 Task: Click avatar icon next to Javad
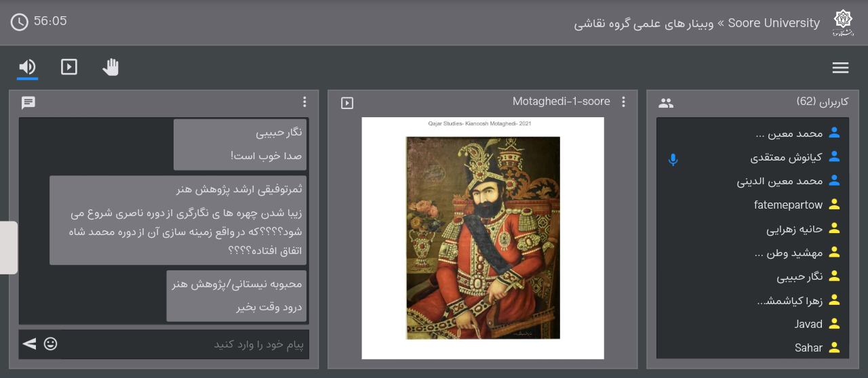[x=834, y=324]
